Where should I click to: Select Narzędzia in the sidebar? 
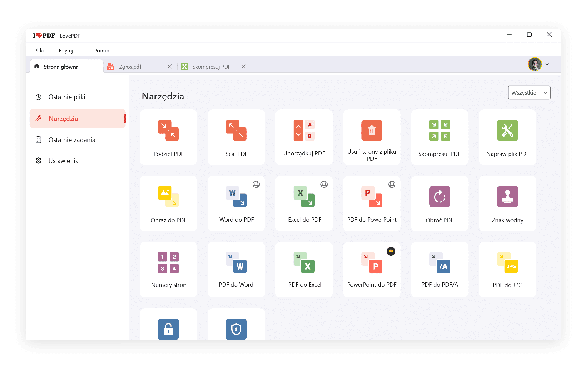78,119
